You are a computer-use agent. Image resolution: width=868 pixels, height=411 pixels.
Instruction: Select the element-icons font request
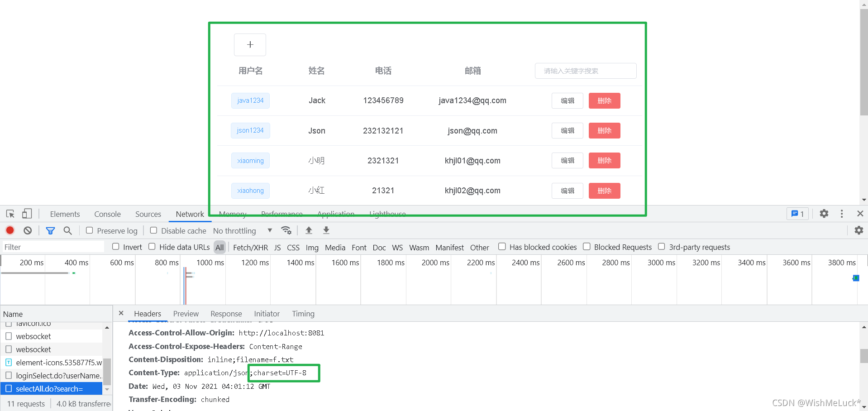(52, 363)
